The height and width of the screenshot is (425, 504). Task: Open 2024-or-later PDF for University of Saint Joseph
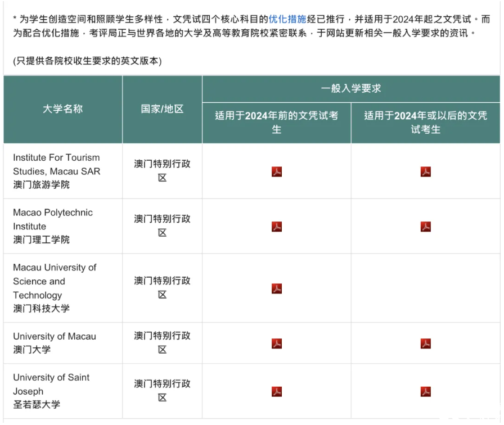(x=426, y=391)
